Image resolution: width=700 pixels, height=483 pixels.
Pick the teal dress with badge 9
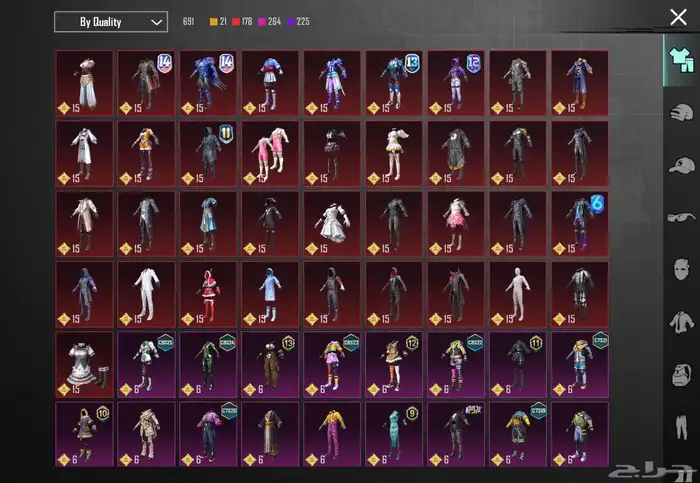coord(393,434)
